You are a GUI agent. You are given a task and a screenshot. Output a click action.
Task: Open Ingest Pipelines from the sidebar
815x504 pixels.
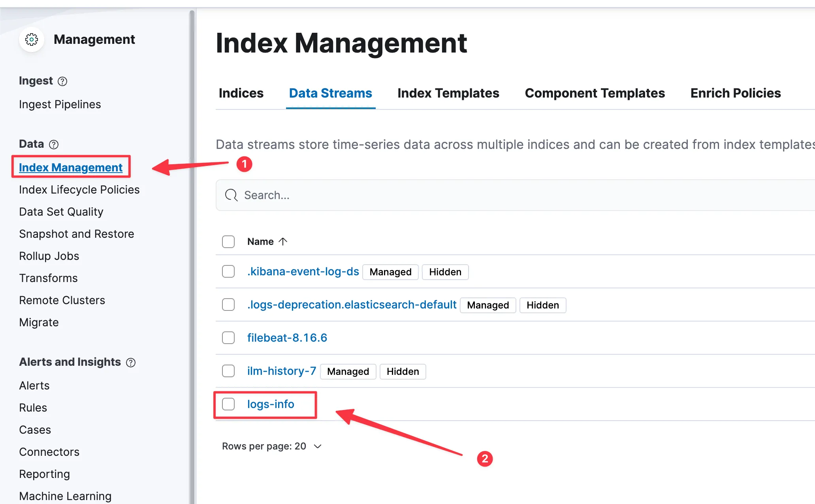[x=60, y=104]
